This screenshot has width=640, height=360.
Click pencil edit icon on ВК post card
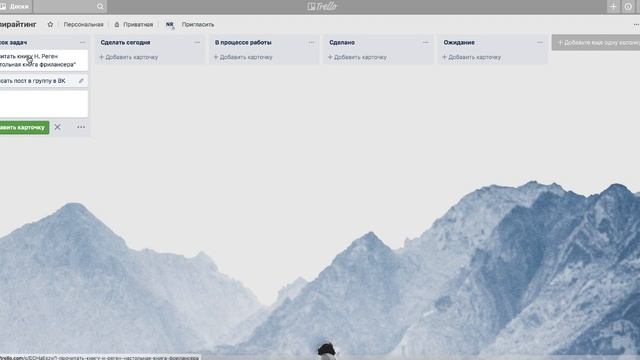tap(81, 81)
